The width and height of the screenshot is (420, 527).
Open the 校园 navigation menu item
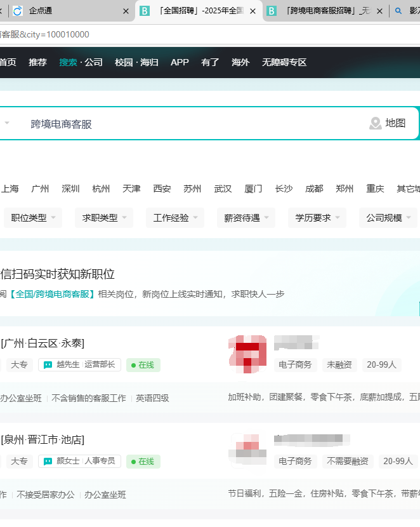click(124, 62)
